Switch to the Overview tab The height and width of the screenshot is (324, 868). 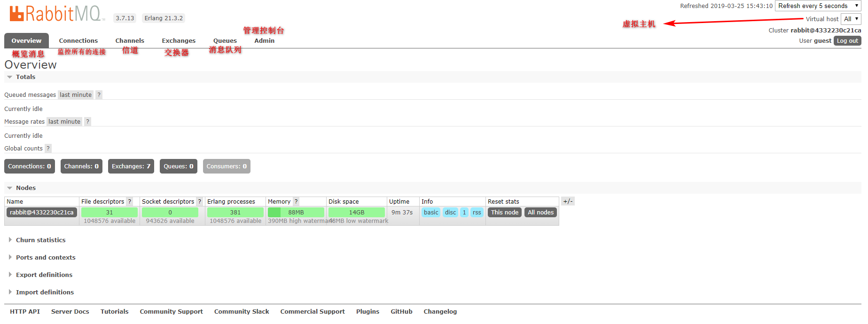click(26, 41)
